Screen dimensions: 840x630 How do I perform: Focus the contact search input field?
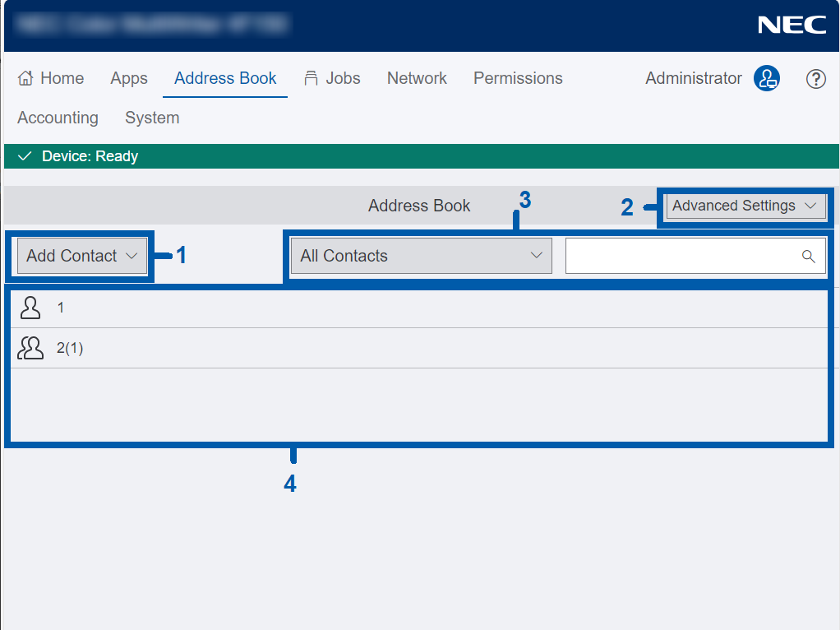(x=682, y=256)
